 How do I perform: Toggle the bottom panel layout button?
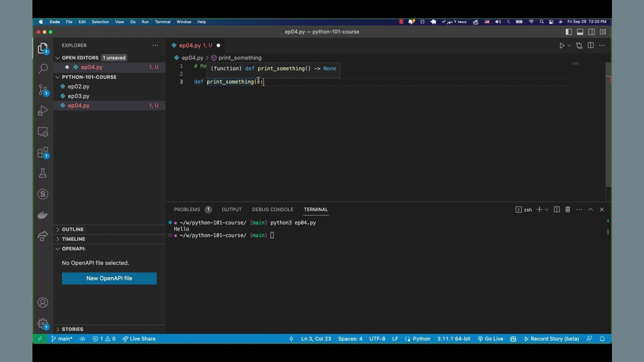(x=580, y=32)
